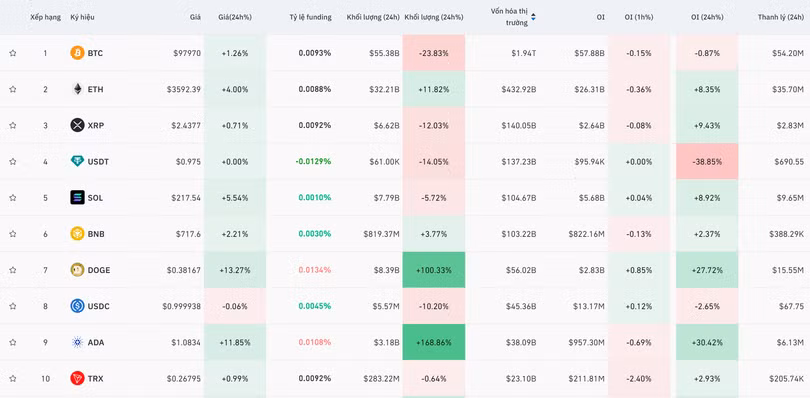
Task: Favorite ETH with its star
Action: click(13, 89)
